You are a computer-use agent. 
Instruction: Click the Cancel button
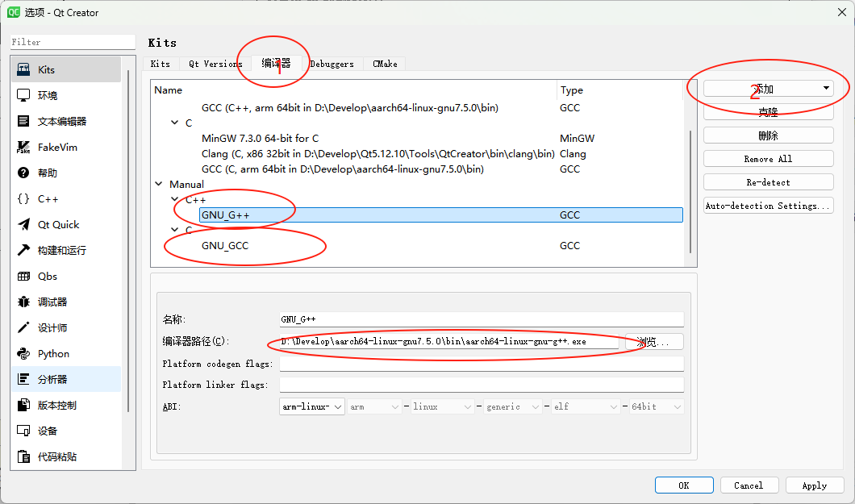pos(749,485)
